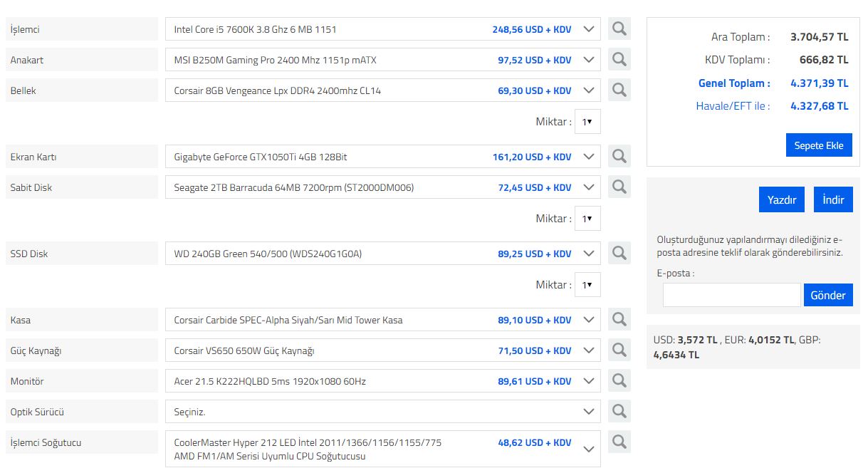Click the İşlemci category label
Screen dimensions: 868x473
pos(82,29)
